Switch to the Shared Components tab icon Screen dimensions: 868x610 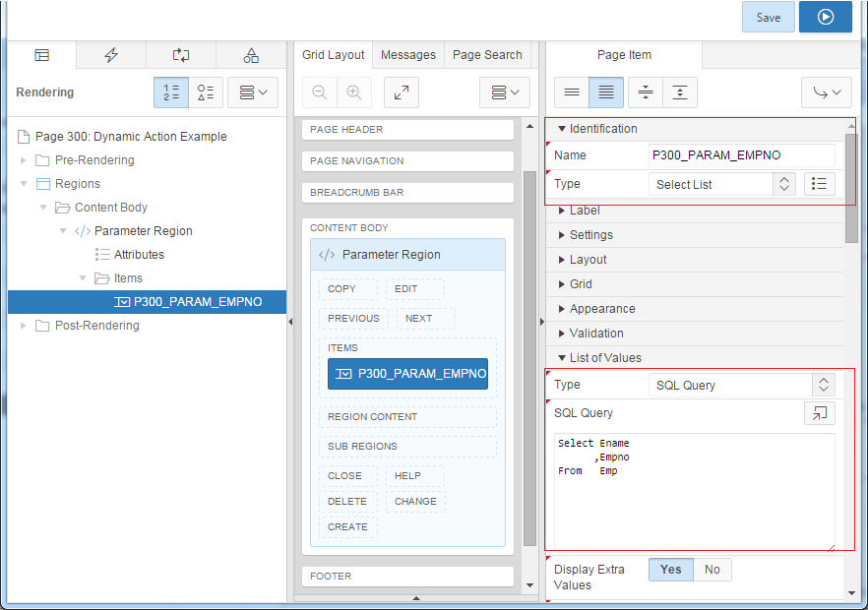point(251,55)
